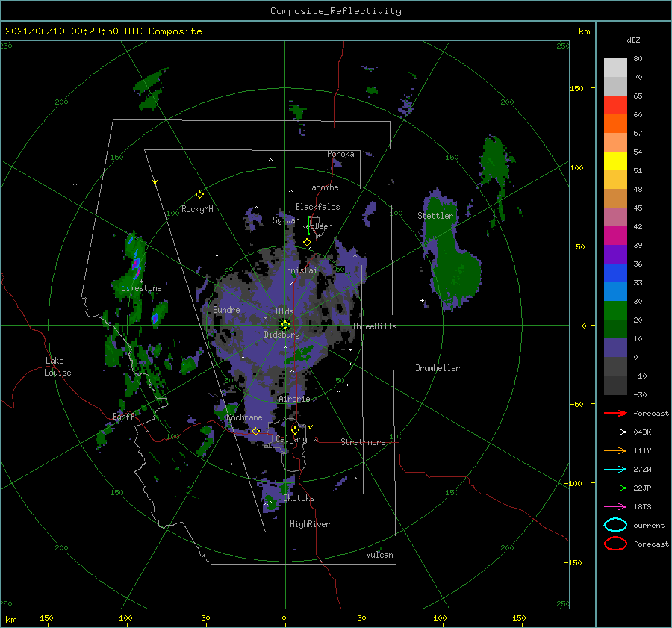Click the 111V legend label
The width and height of the screenshot is (672, 628).
coord(642,450)
